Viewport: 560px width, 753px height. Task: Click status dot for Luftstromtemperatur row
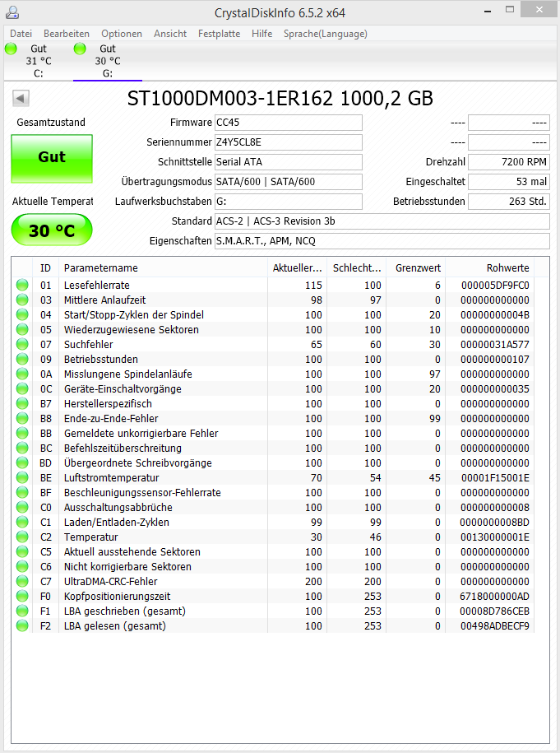22,477
